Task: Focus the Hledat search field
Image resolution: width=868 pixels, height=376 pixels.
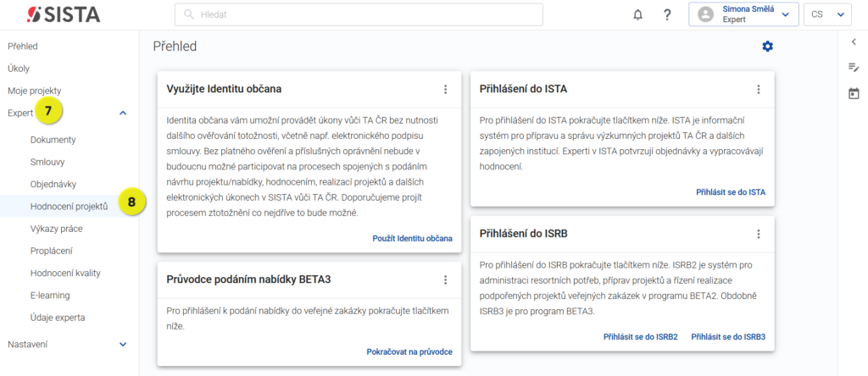Action: point(359,15)
